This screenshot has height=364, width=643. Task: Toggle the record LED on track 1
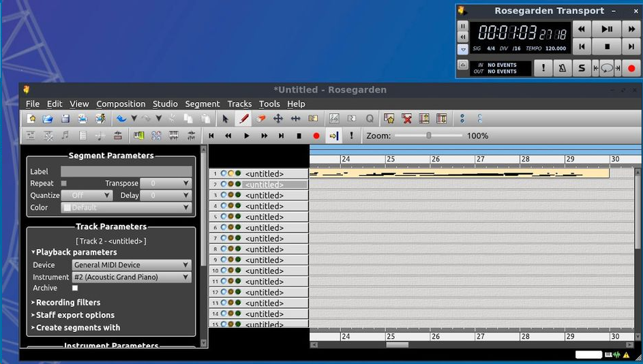pyautogui.click(x=231, y=173)
